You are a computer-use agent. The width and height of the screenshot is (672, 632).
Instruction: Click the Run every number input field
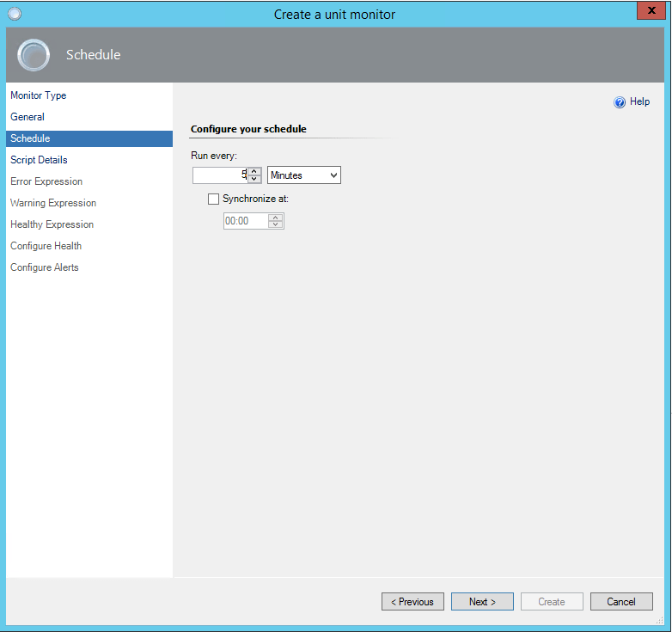220,175
